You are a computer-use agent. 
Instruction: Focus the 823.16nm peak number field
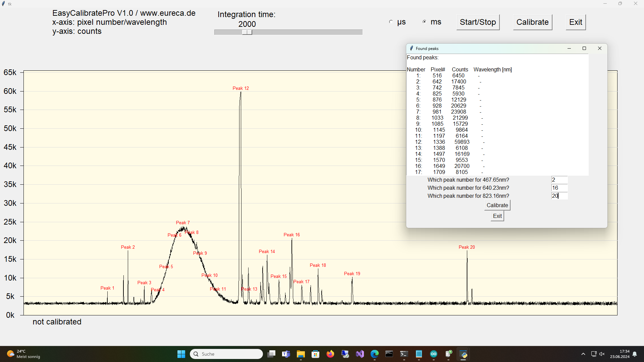coord(559,196)
